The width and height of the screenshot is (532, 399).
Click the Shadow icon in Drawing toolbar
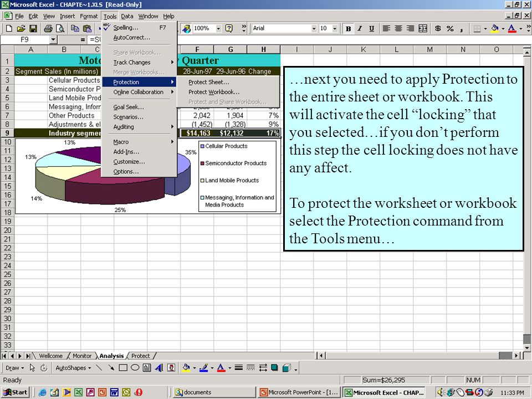coord(274,368)
